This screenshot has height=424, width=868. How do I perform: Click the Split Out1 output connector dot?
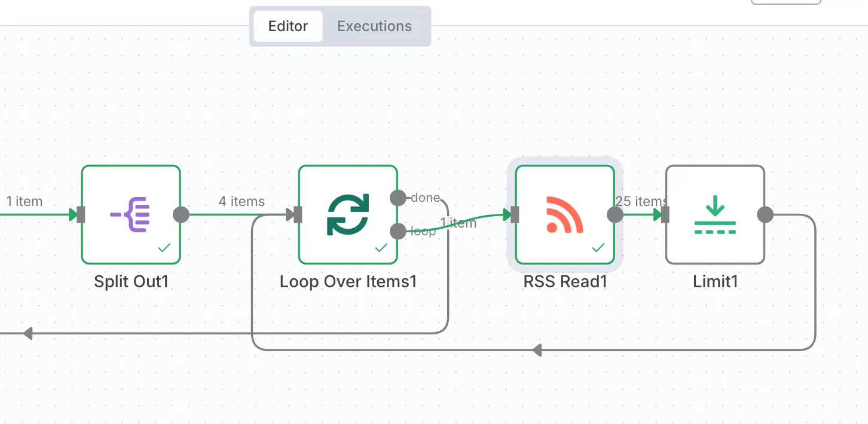tap(181, 214)
